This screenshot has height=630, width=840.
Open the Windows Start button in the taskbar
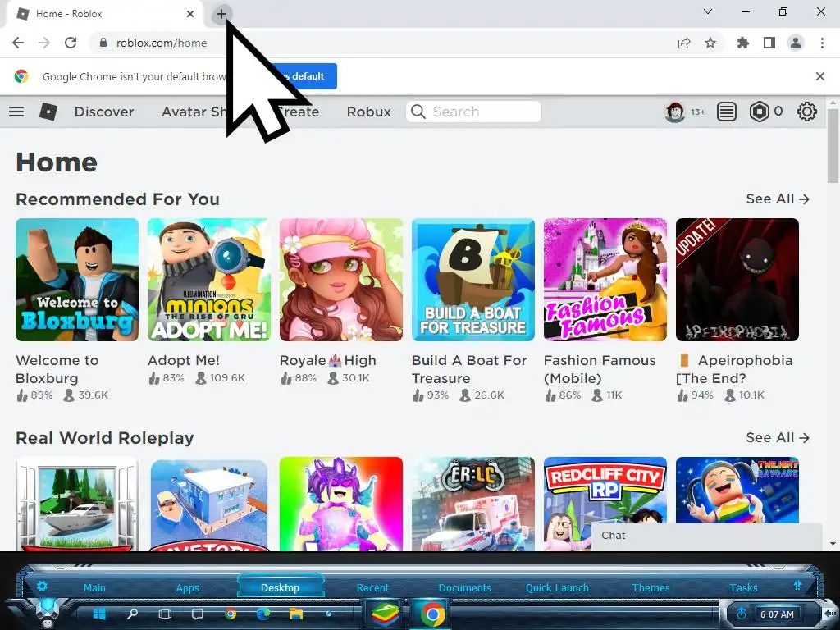[x=99, y=614]
